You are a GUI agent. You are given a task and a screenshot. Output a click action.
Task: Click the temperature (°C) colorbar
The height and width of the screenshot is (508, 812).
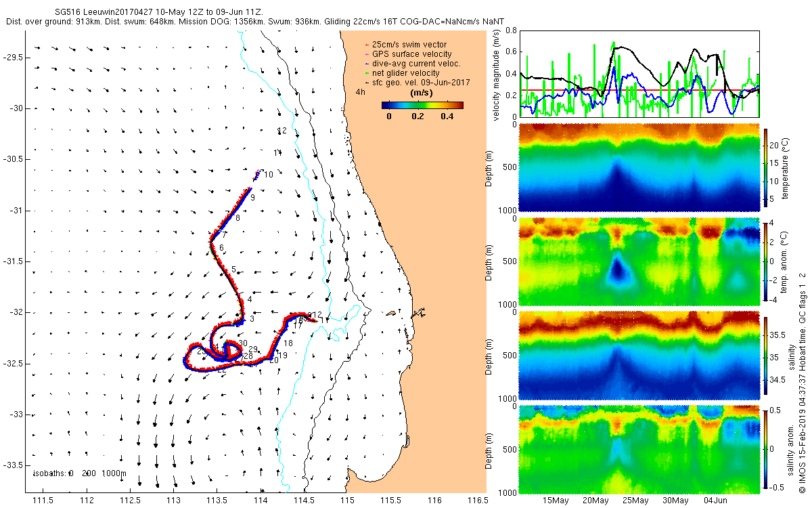click(765, 167)
